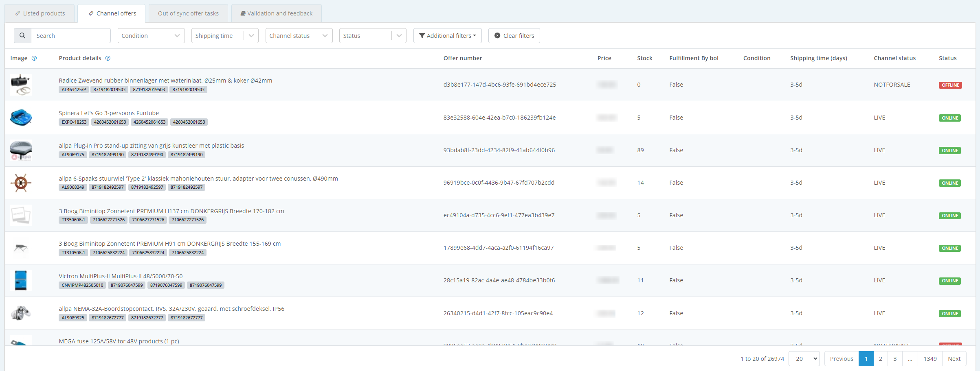Click the steering wheel product image
This screenshot has height=371, width=980.
(21, 183)
